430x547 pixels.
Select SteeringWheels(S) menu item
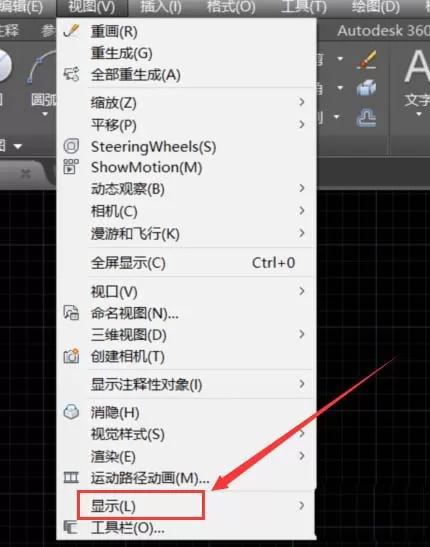tap(187, 147)
